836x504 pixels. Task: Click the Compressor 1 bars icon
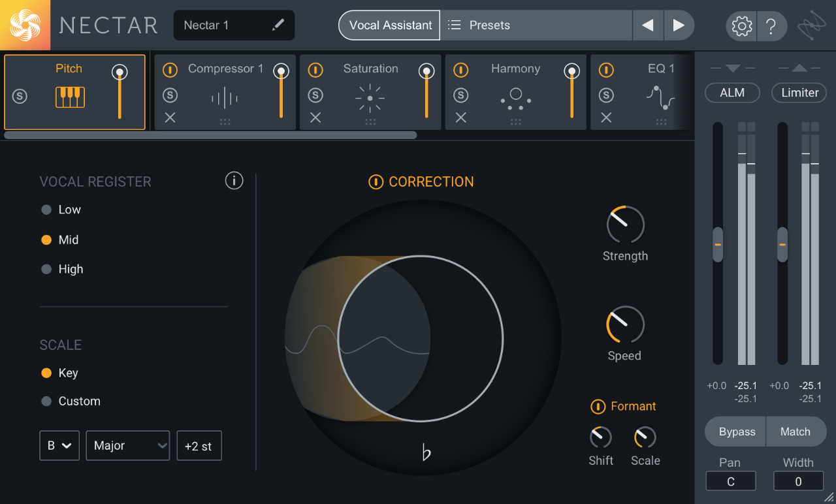click(x=225, y=98)
